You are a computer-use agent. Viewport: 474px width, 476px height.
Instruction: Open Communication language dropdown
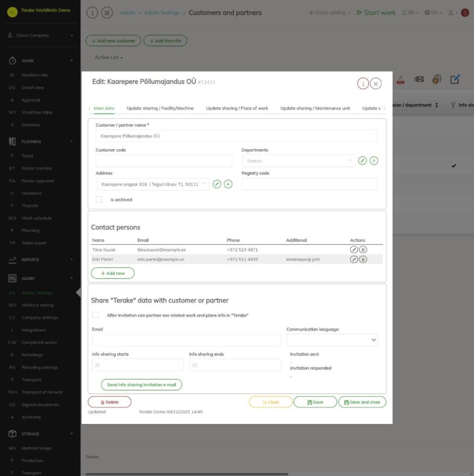pyautogui.click(x=332, y=340)
